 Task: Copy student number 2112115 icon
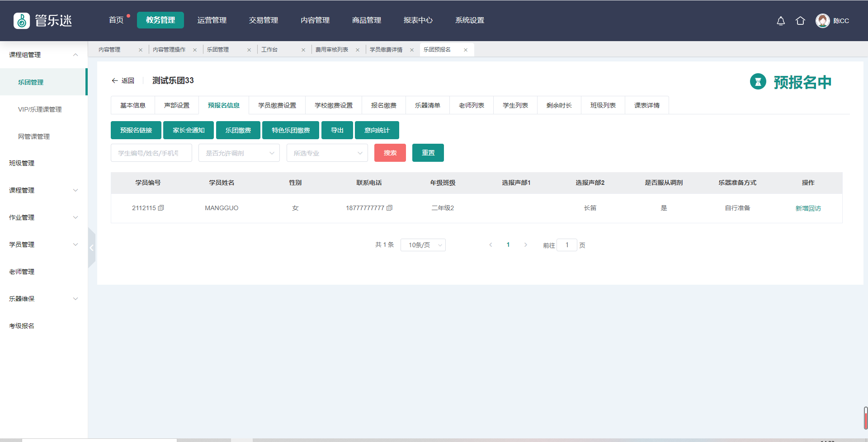coord(161,208)
